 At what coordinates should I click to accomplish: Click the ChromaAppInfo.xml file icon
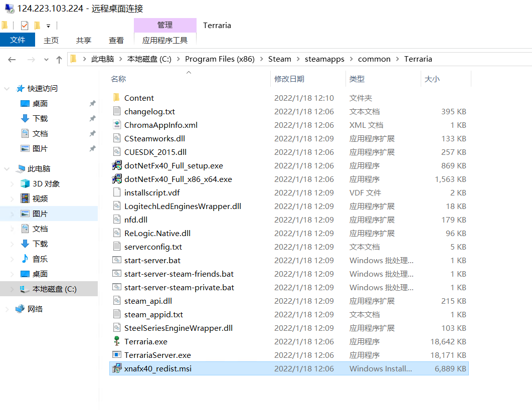[116, 125]
